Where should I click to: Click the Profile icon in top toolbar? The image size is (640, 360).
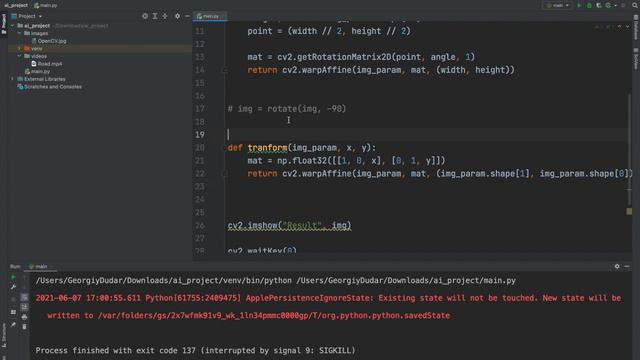click(608, 5)
